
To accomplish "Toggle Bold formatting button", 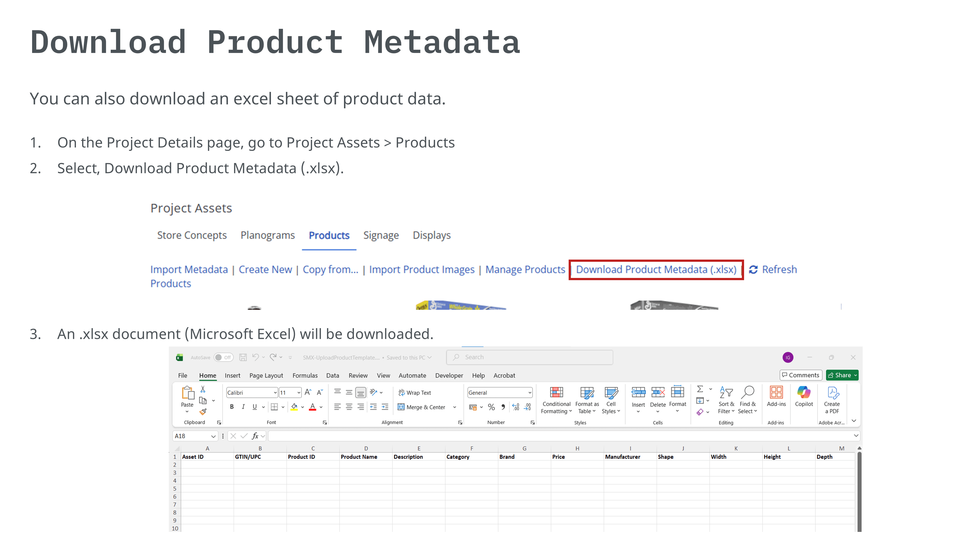I will pyautogui.click(x=232, y=407).
